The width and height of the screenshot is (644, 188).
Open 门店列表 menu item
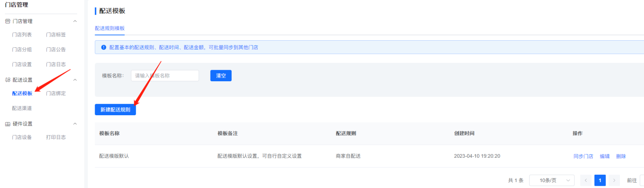(22, 35)
